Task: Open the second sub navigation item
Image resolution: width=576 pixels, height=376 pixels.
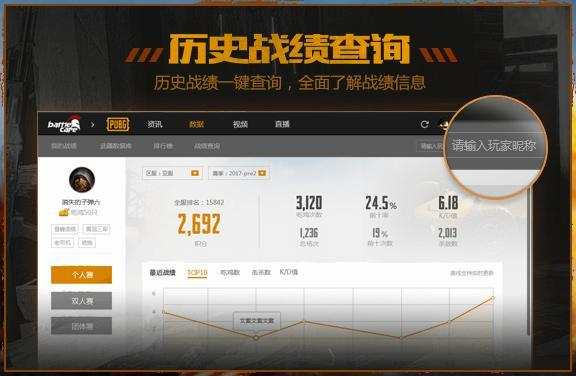Action: [116, 146]
